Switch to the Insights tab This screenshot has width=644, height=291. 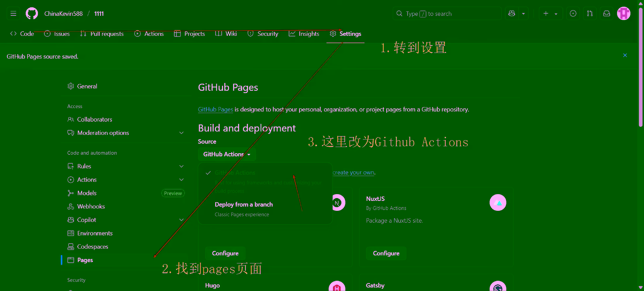pos(304,34)
